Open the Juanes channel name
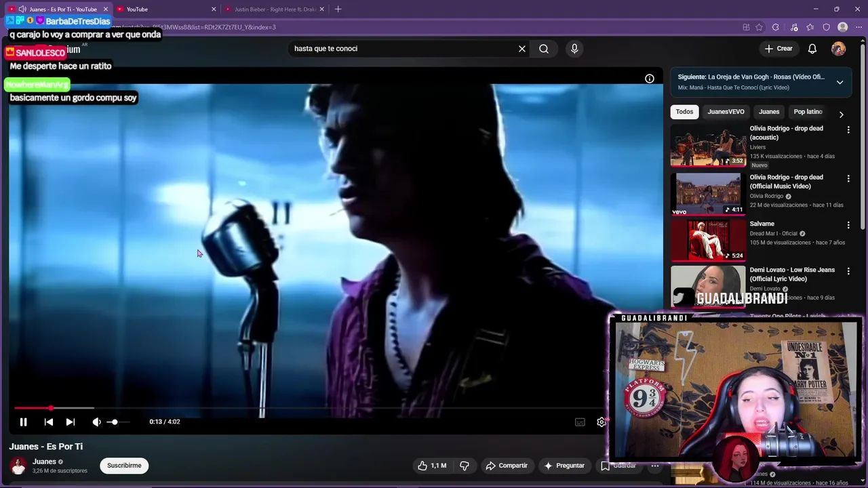 click(44, 462)
